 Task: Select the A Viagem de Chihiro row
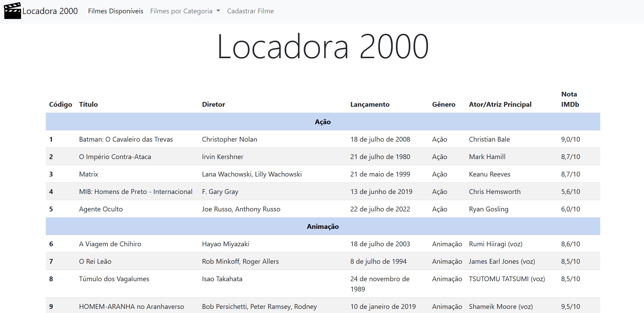pos(110,244)
